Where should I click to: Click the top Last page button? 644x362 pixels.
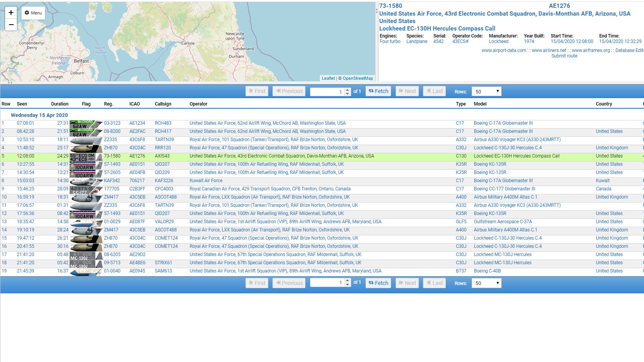click(x=434, y=91)
